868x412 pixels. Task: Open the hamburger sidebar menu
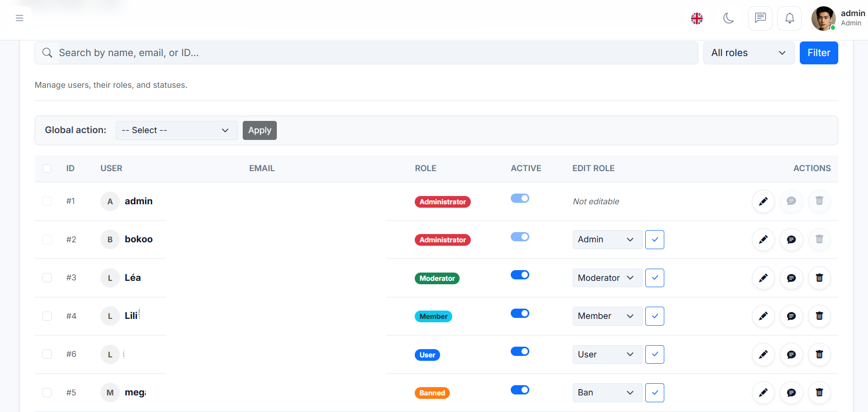(x=19, y=18)
